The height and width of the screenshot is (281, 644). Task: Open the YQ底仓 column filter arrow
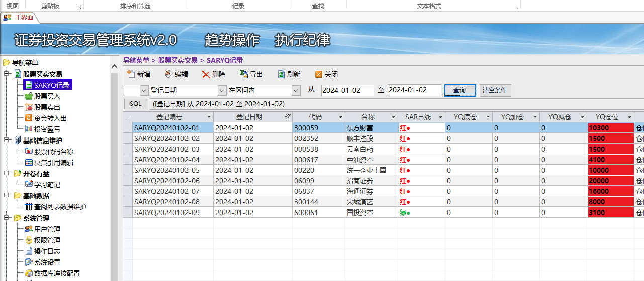pyautogui.click(x=488, y=117)
